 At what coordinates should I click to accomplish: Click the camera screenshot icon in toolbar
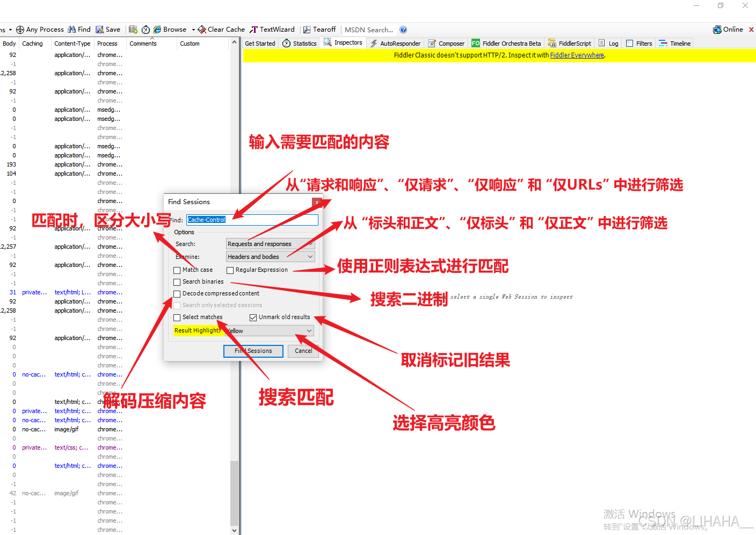pyautogui.click(x=133, y=30)
